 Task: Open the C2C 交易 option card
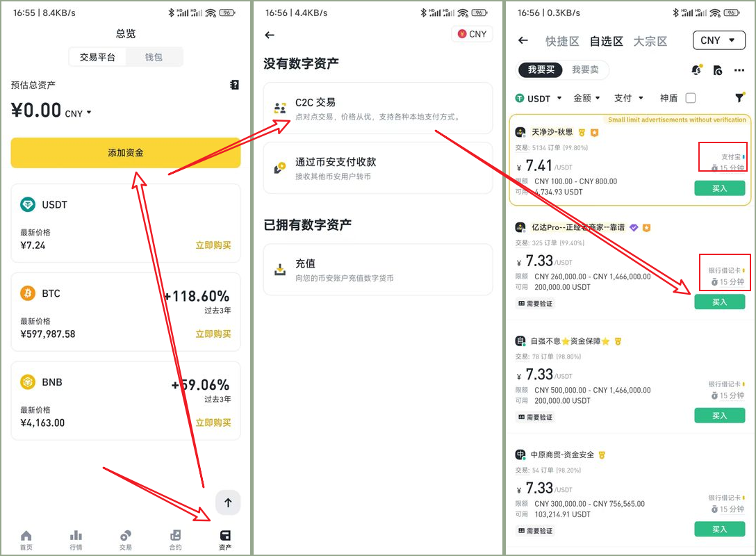377,108
